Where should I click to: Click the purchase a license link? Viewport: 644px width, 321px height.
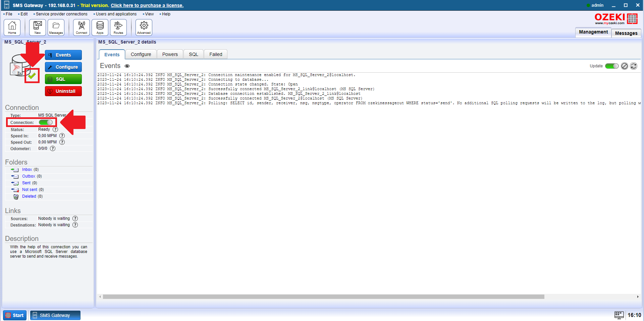click(x=147, y=5)
